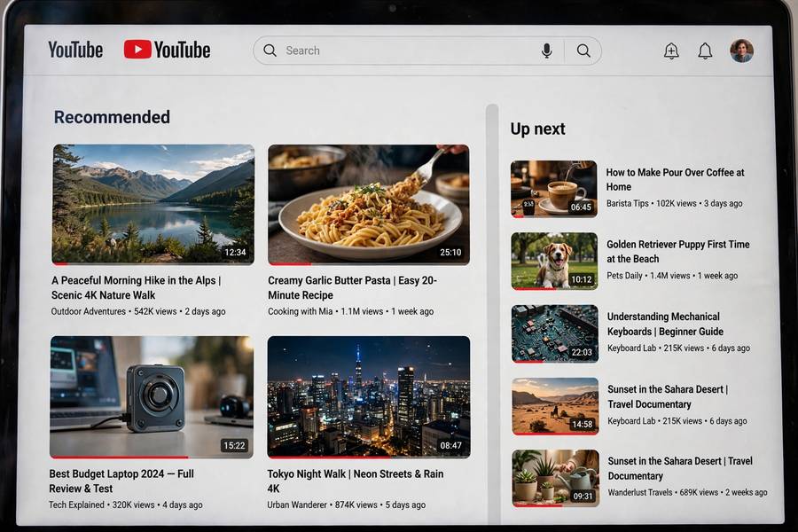Open the garlic butter pasta video thumbnail

point(369,205)
